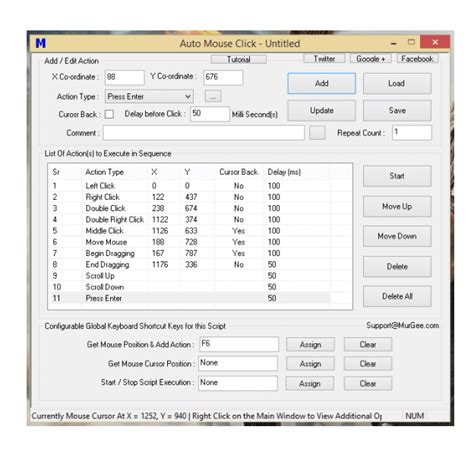Clear the Get Mouse Position & Add Action shortcut
Image resolution: width=474 pixels, height=455 pixels.
coord(368,345)
